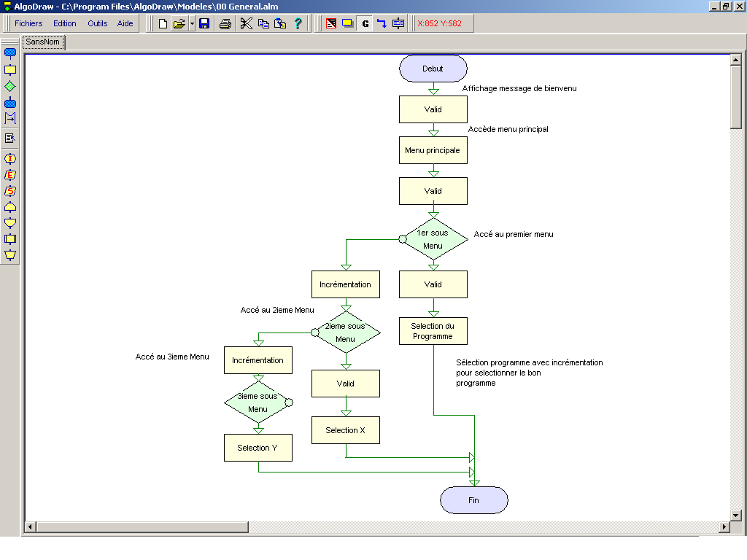Image resolution: width=747 pixels, height=560 pixels.
Task: Select the 'S' parallelogram block tool
Action: [x=10, y=192]
